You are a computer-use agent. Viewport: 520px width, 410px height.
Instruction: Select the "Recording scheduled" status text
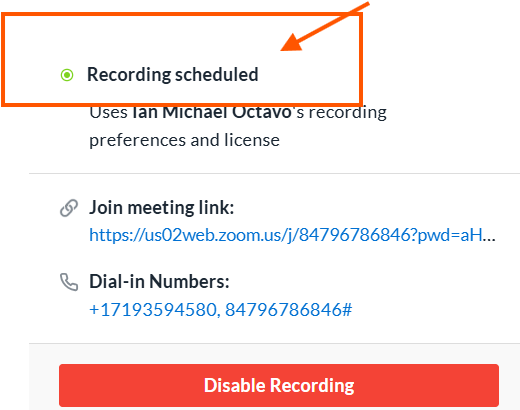(173, 74)
